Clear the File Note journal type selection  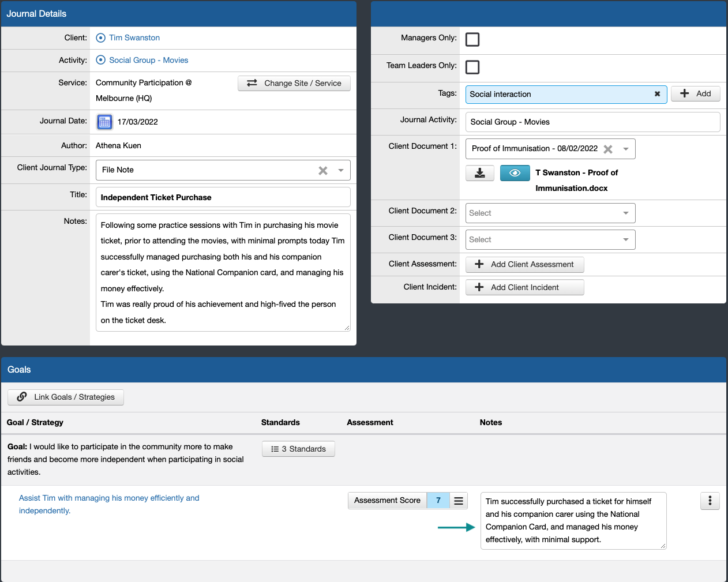pos(323,170)
